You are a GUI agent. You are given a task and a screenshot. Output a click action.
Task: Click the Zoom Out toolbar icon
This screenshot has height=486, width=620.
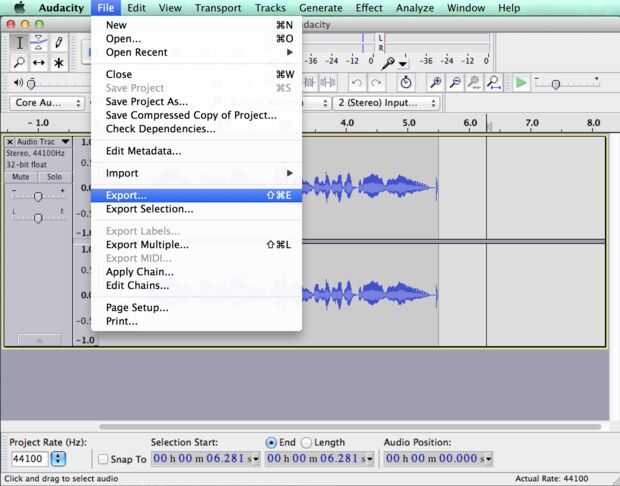point(455,83)
